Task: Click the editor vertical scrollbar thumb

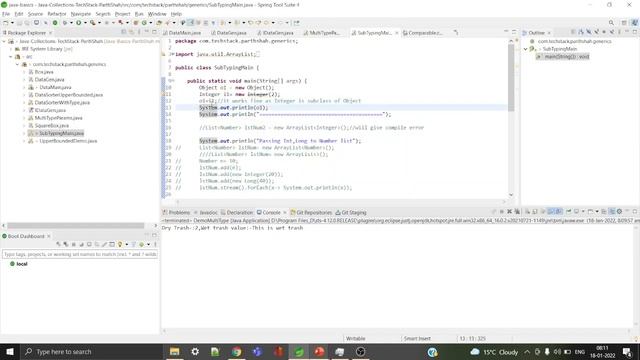Action: tap(511, 78)
